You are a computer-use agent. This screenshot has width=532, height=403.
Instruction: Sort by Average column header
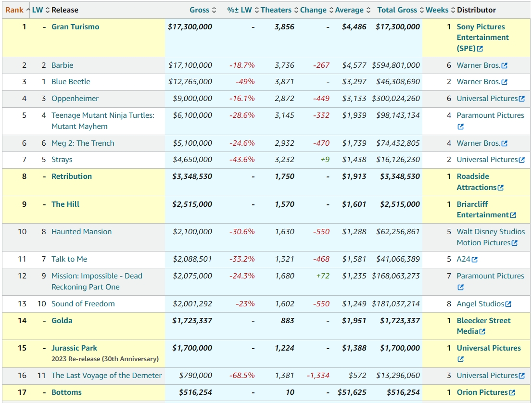pyautogui.click(x=353, y=10)
